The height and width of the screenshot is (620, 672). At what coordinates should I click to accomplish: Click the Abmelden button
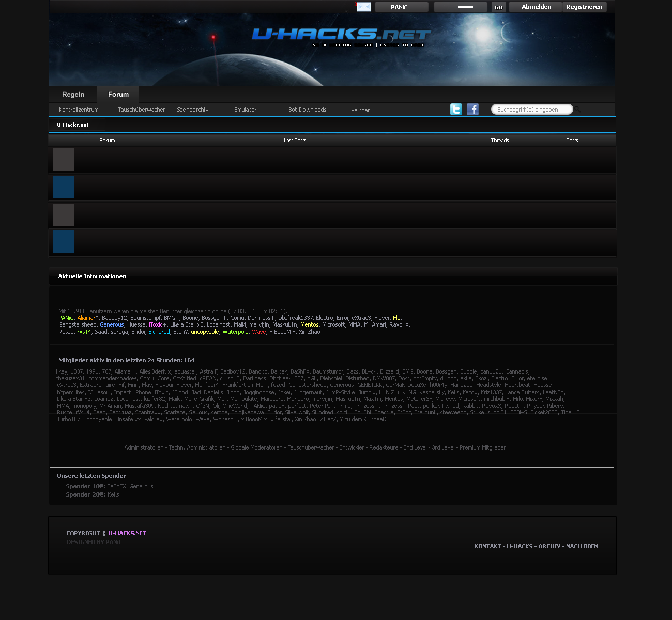pyautogui.click(x=536, y=7)
